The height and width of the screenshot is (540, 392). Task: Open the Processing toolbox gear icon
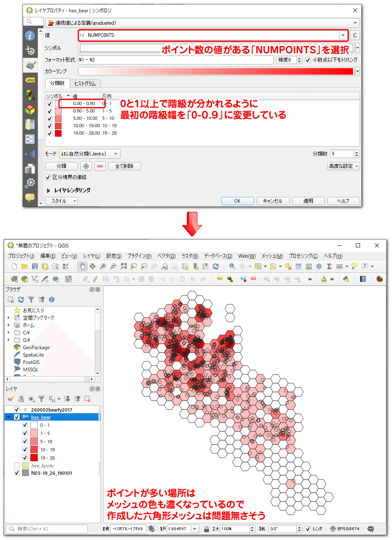[x=319, y=266]
